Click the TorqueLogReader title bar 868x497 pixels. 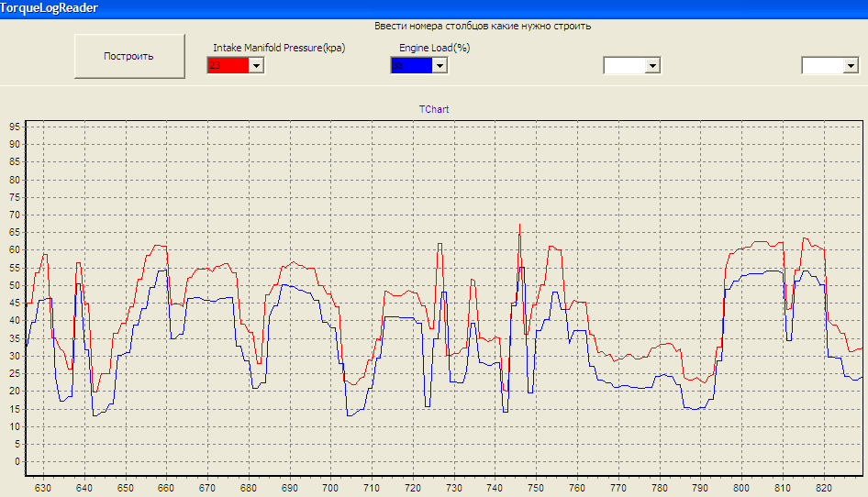tap(50, 8)
